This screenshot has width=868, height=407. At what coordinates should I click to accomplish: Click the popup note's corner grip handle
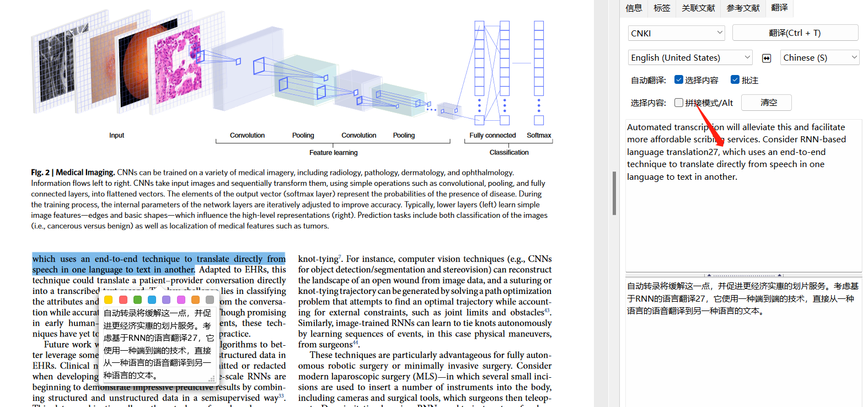211,379
